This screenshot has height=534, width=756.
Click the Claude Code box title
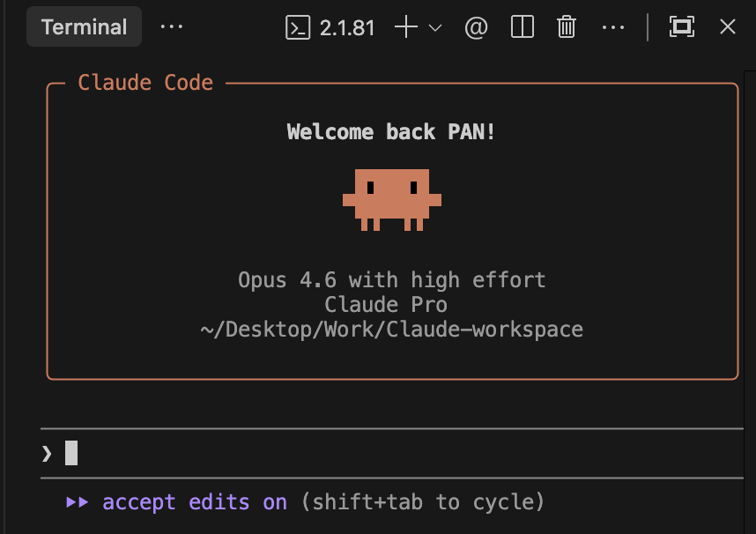coord(145,83)
